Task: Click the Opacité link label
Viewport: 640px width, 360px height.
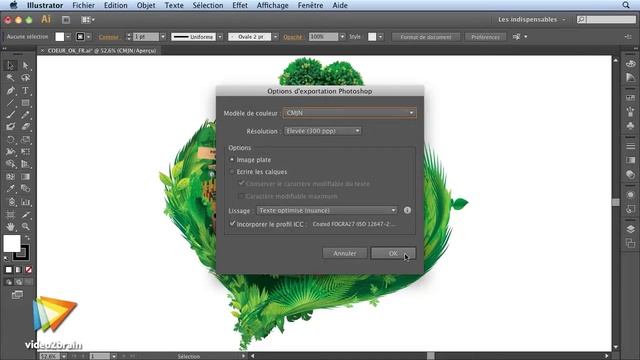Action: click(293, 37)
